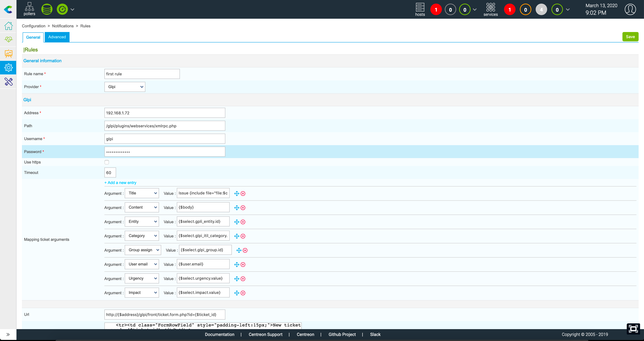Open the Centreon Support footer link
The height and width of the screenshot is (341, 644).
[266, 335]
